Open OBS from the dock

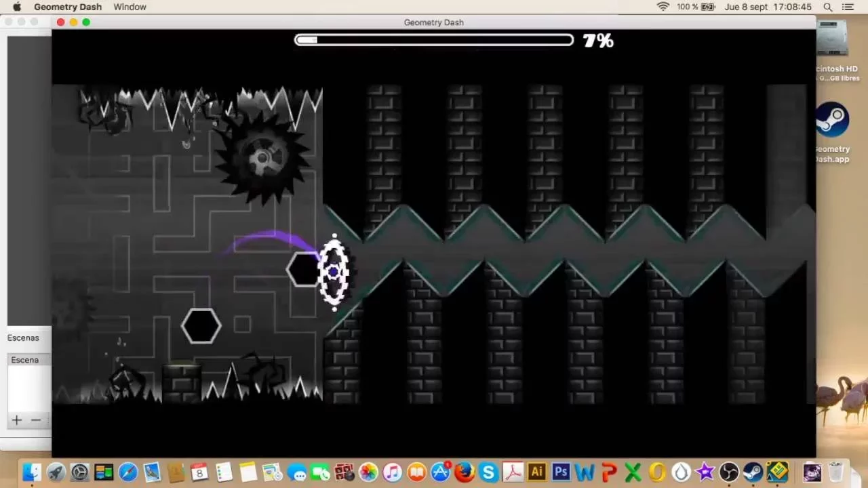[729, 472]
